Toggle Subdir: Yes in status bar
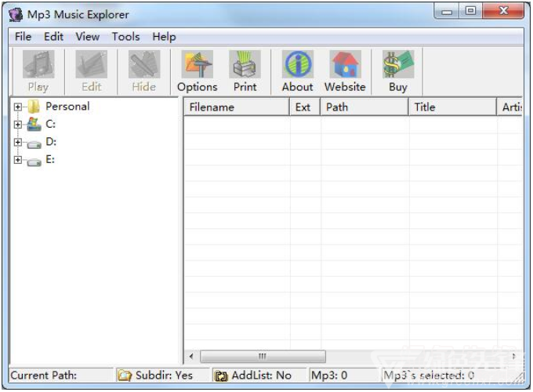The image size is (533, 392). coord(163,376)
